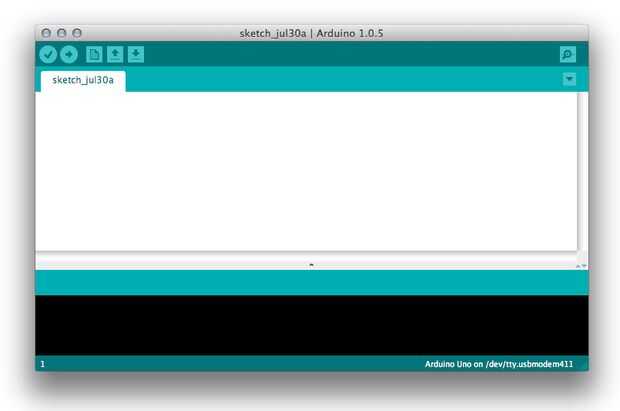Click the black console output pane
Screen dimensions: 620x411
pos(312,325)
